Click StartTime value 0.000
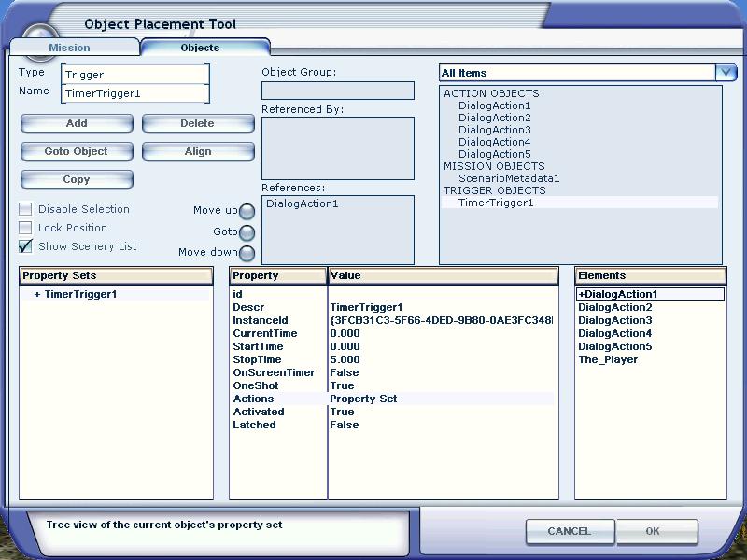The image size is (747, 560). (x=345, y=346)
